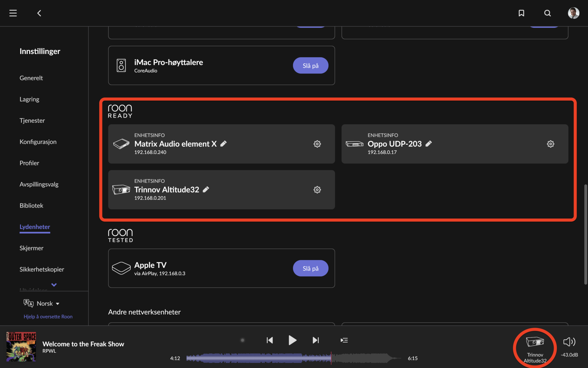Seek within the track waveform bar
The height and width of the screenshot is (368, 588).
[294, 358]
